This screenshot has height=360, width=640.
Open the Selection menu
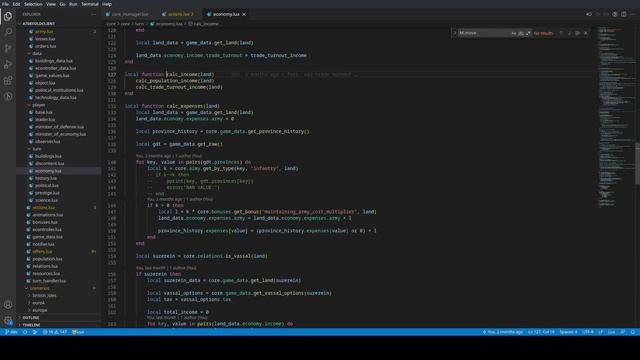point(33,4)
